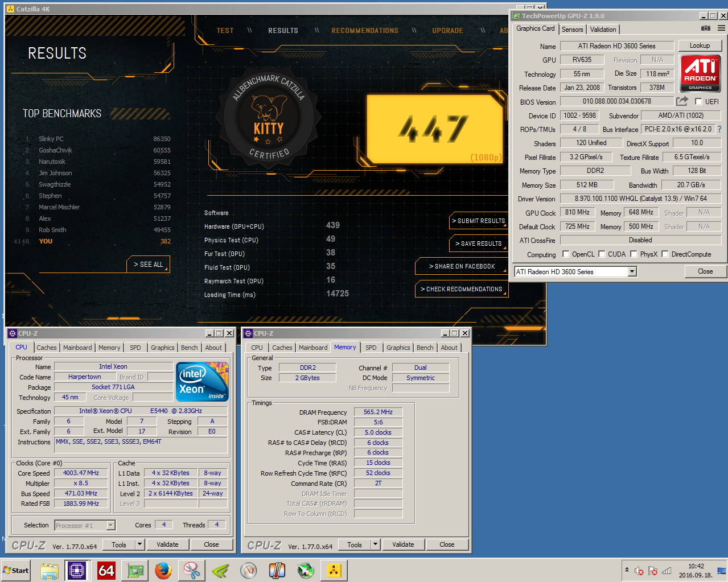Click Validate button in left CPU-Z
The height and width of the screenshot is (582, 728).
coord(167,544)
